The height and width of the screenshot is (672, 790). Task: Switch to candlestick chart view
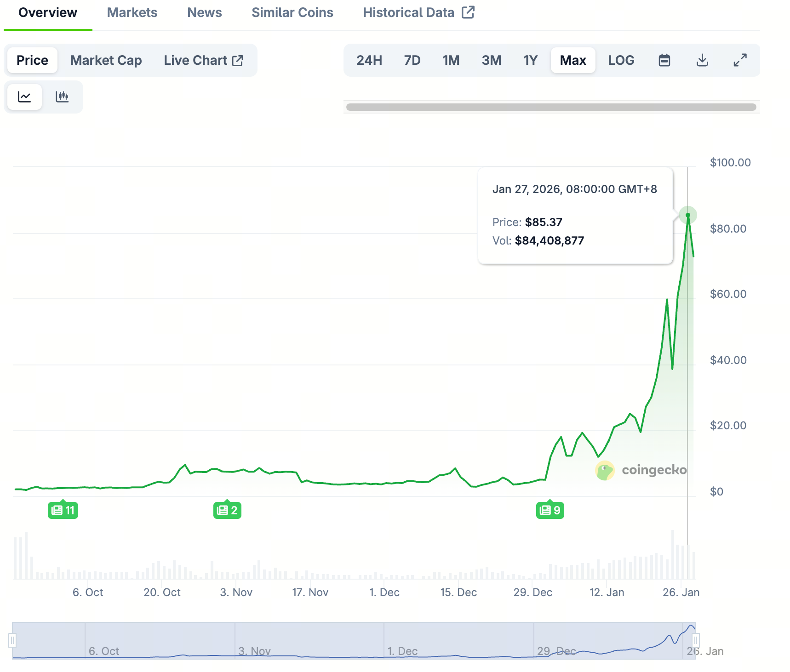63,97
